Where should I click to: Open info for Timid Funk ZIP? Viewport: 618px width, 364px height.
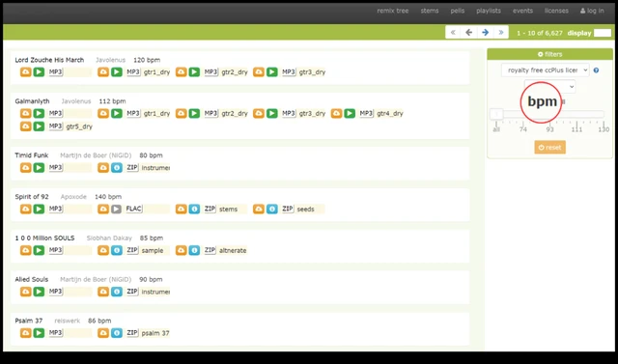[x=116, y=168]
